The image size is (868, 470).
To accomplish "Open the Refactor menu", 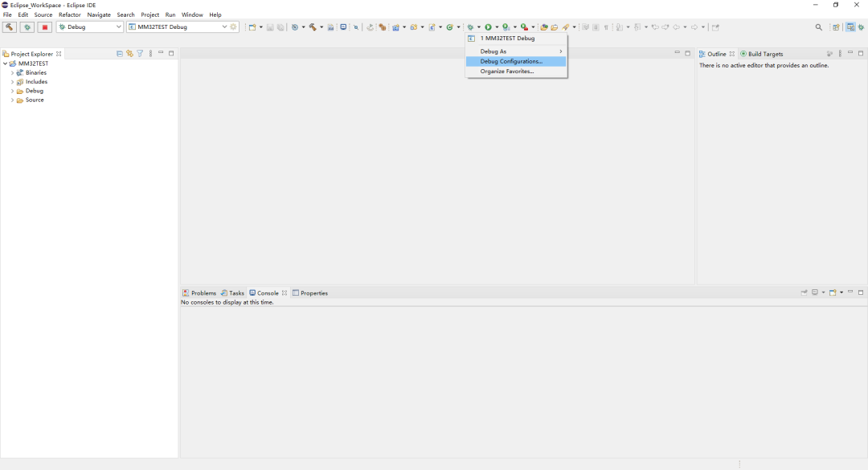I will click(x=70, y=15).
